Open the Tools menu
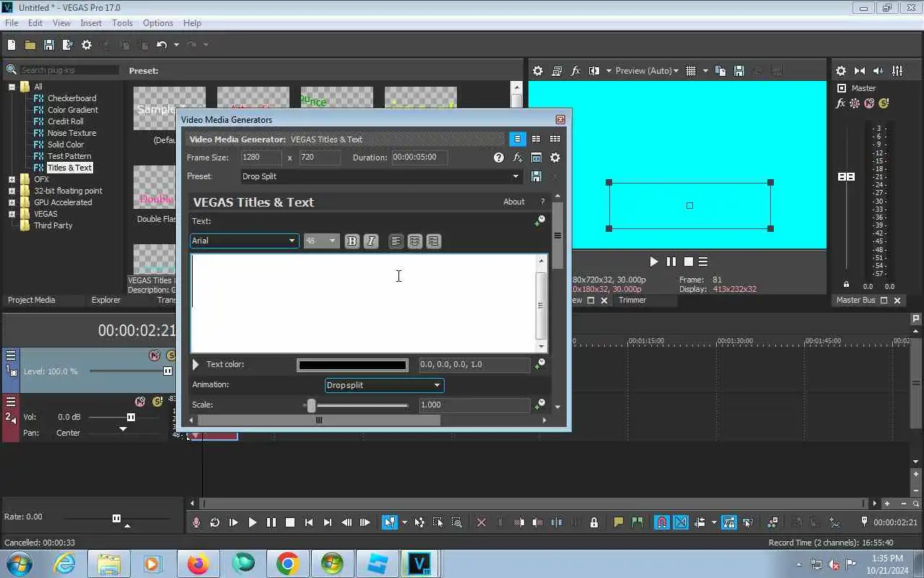924x578 pixels. [x=122, y=23]
